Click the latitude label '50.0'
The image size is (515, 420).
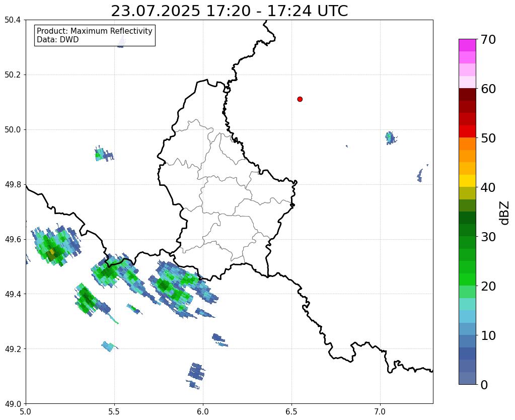(13, 129)
